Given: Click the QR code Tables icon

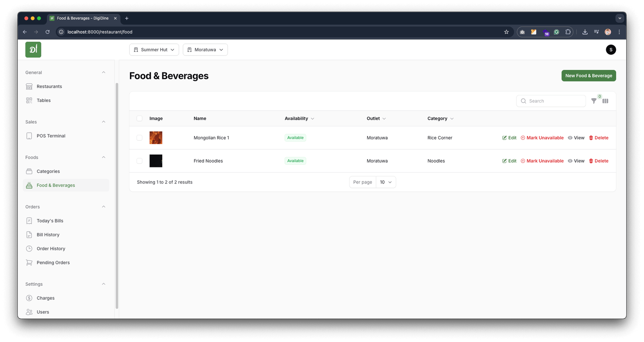Looking at the screenshot, I should coord(29,101).
